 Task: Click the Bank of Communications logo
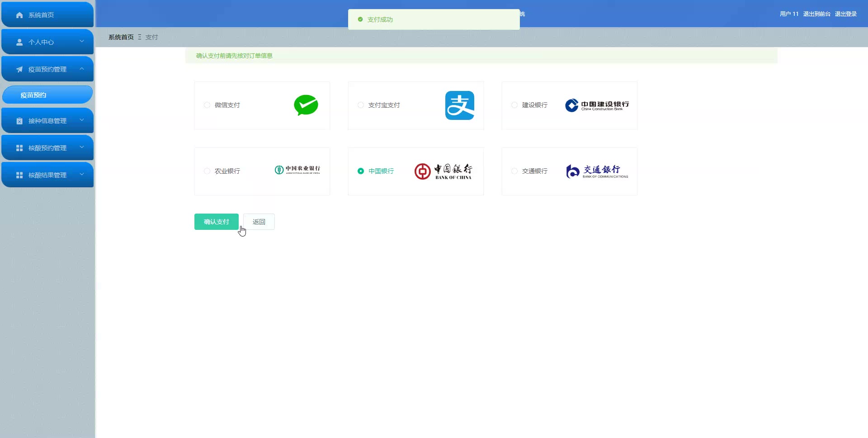pyautogui.click(x=597, y=171)
